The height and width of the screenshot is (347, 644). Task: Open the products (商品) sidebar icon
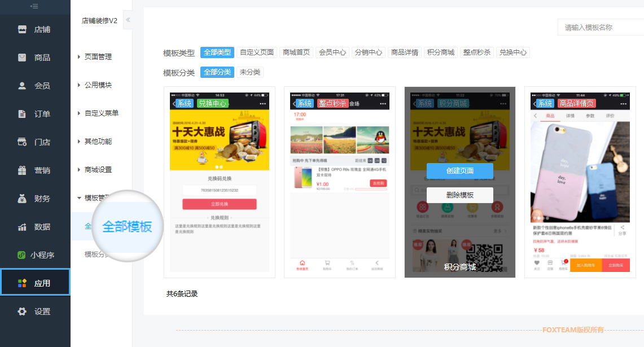pyautogui.click(x=22, y=58)
